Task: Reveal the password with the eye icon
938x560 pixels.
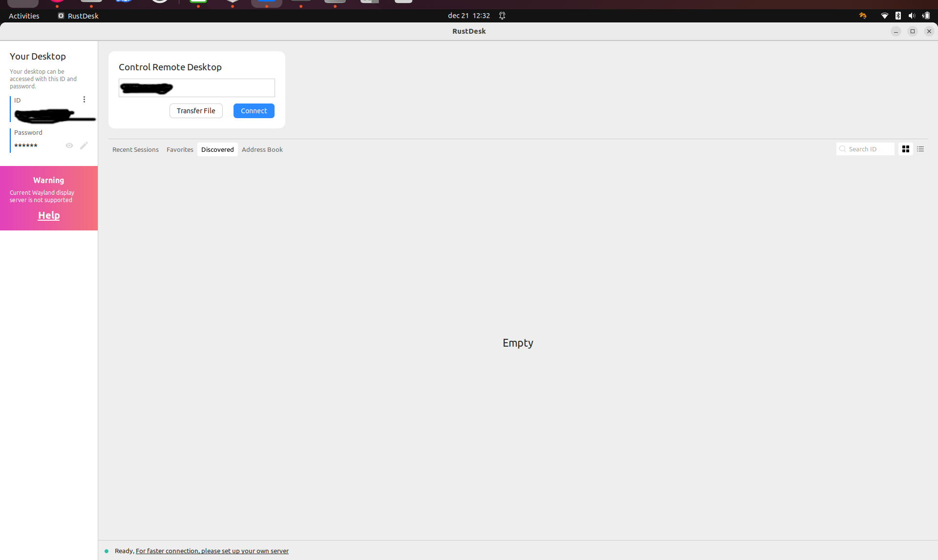Action: [x=69, y=145]
